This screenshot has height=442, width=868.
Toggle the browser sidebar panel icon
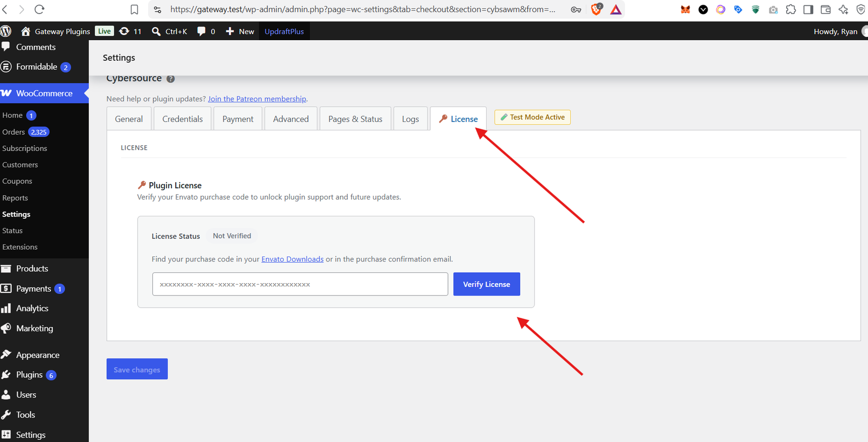coord(808,9)
